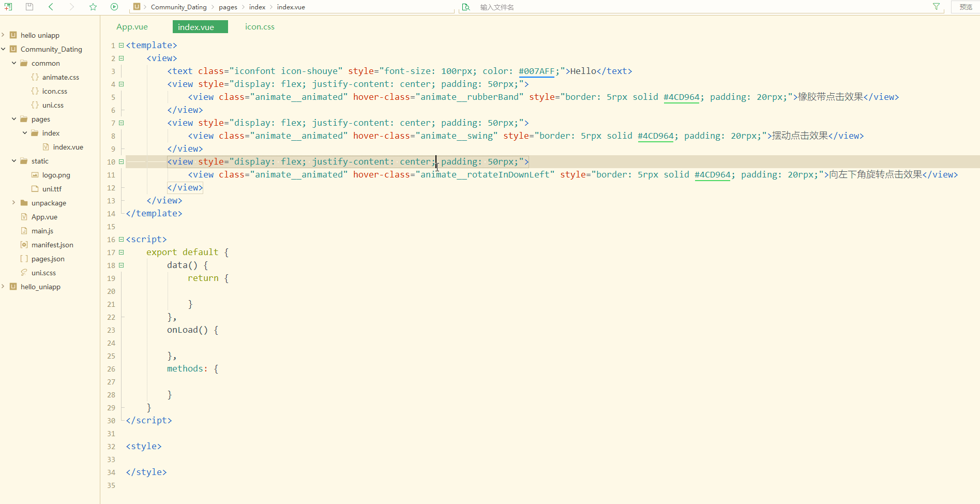Select the 'hello uniapp' project in the tree
Screen dimensions: 980x504
coord(40,35)
